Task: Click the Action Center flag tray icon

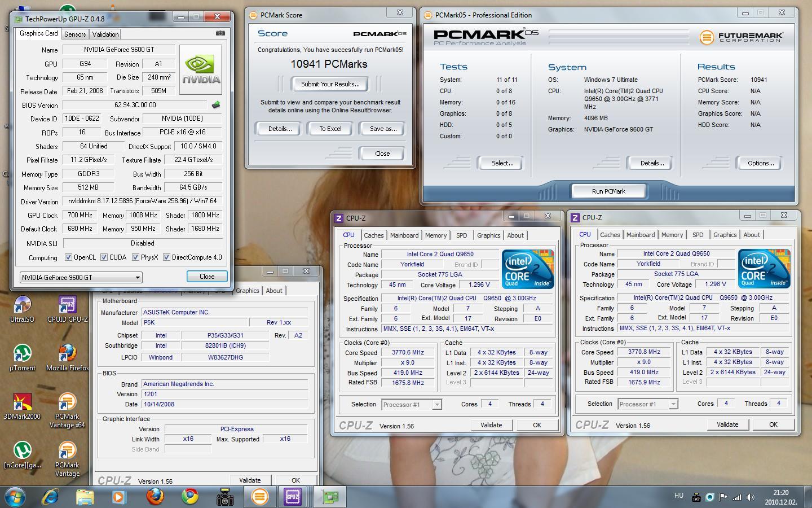Action: [x=723, y=497]
